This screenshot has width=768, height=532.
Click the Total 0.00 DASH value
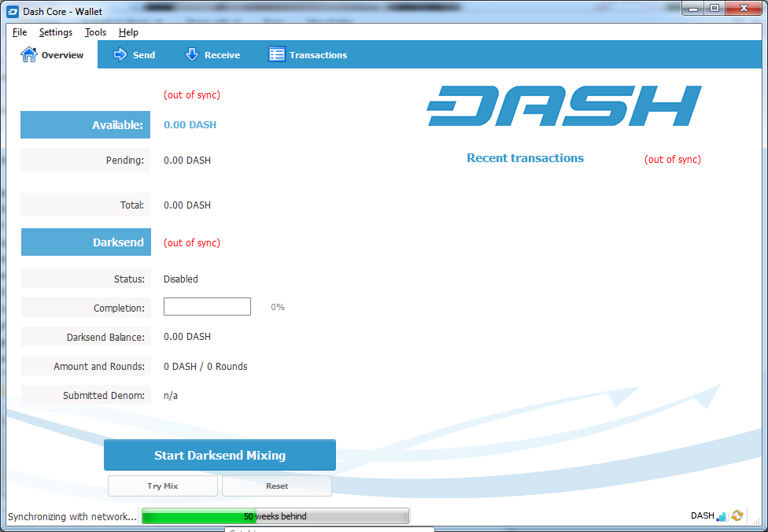click(x=187, y=205)
